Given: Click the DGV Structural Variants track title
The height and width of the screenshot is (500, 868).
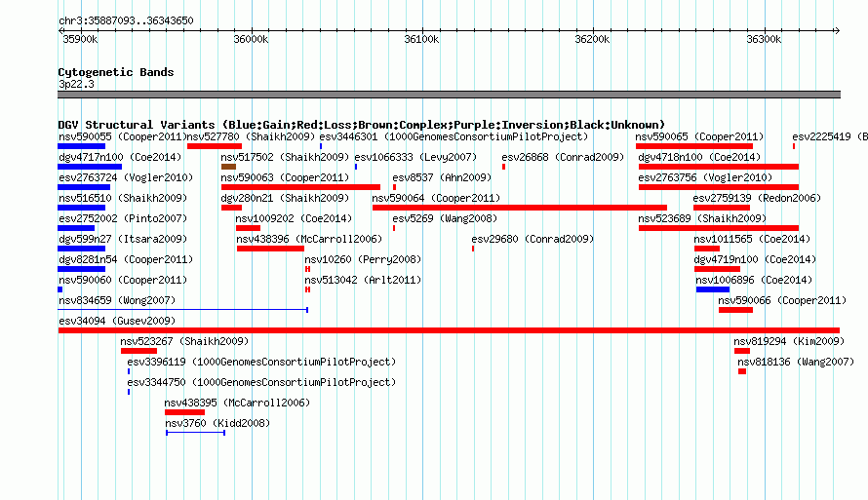Looking at the screenshot, I should 362,125.
